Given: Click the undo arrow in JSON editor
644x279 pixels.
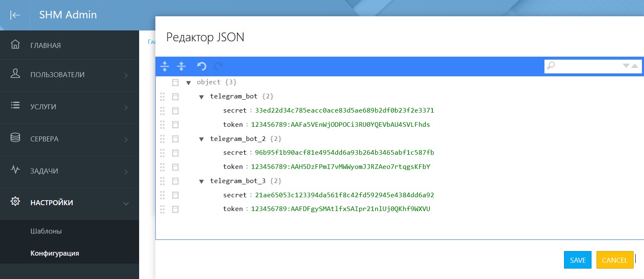Looking at the screenshot, I should [x=202, y=66].
